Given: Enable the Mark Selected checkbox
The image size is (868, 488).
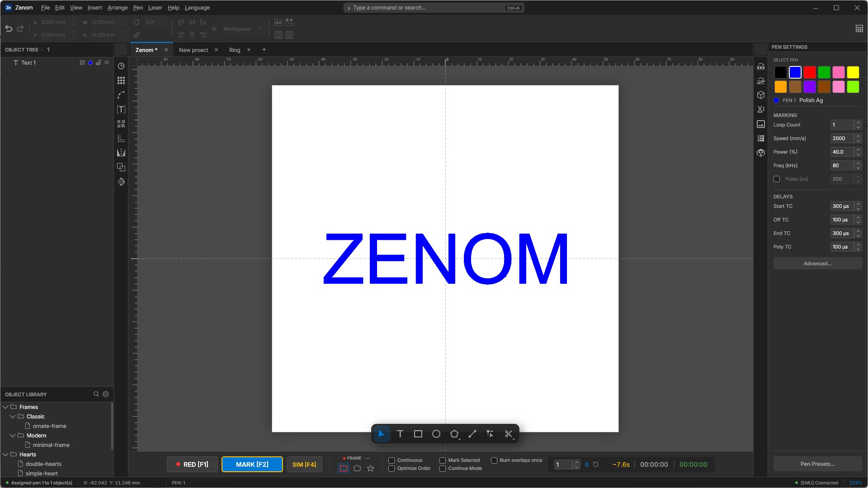Looking at the screenshot, I should [443, 460].
